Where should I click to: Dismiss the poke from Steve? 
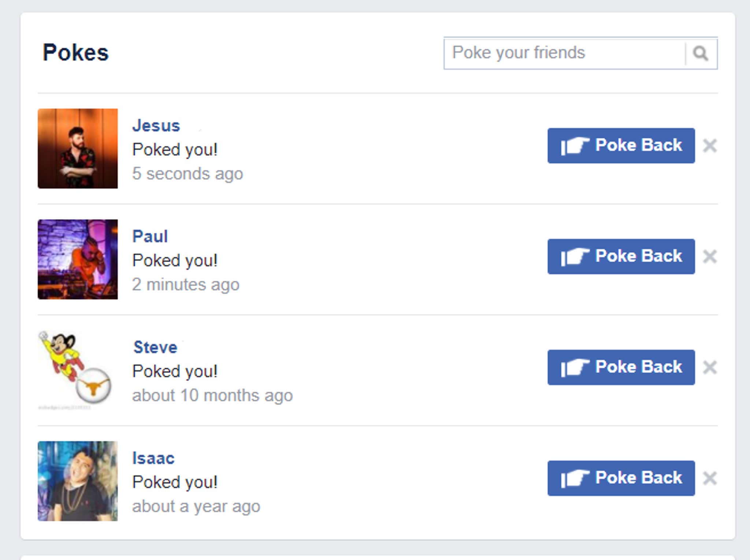coord(710,367)
